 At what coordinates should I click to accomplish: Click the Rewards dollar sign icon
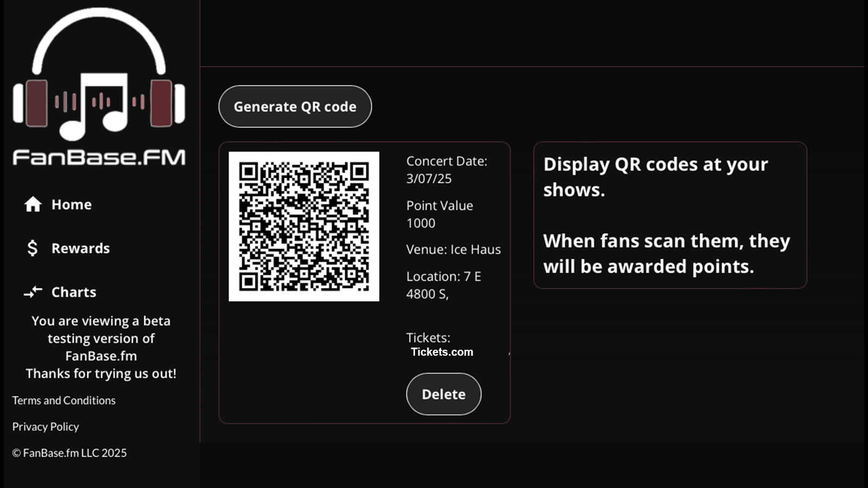pyautogui.click(x=33, y=248)
